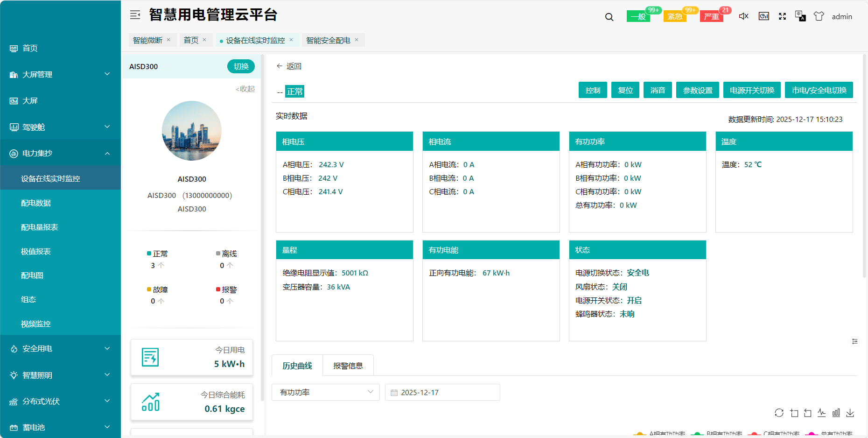
Task: Open the 智能安全配电 page tab
Action: [329, 40]
